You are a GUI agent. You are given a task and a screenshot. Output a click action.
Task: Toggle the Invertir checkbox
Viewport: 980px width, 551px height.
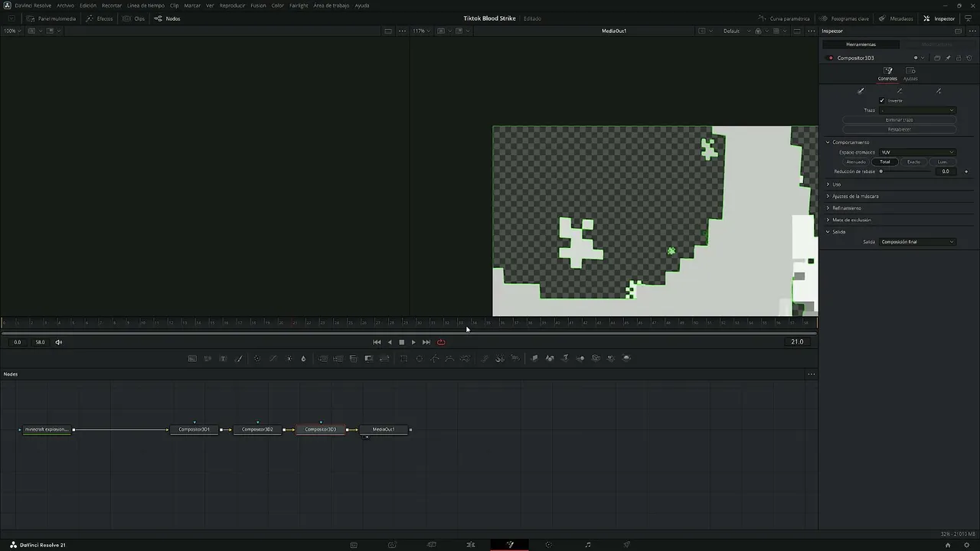pos(882,100)
